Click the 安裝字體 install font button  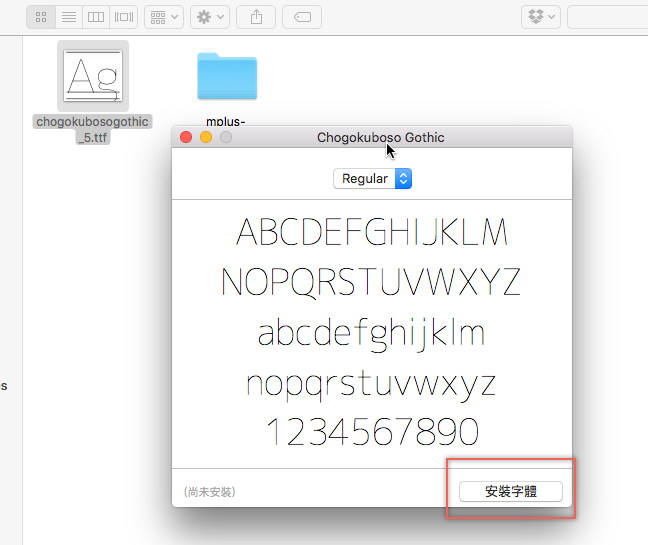(511, 491)
